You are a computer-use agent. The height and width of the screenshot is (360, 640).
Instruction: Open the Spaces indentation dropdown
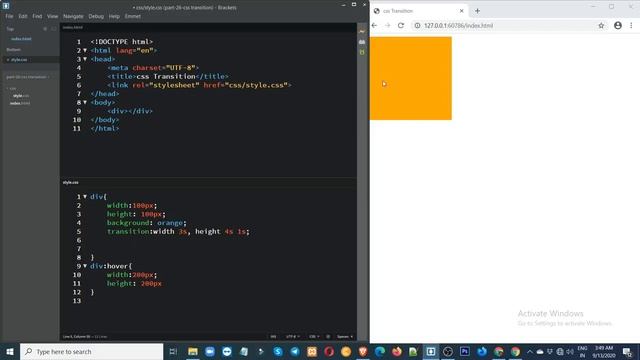coord(345,337)
